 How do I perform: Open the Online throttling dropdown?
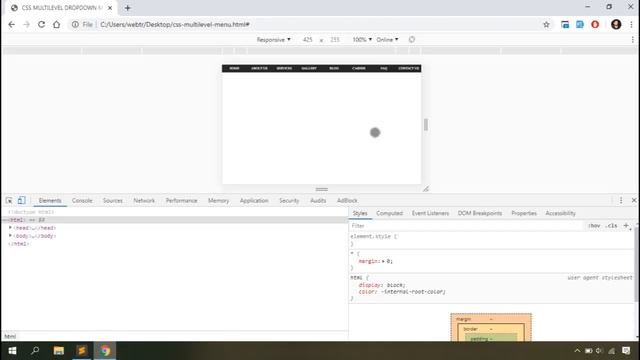click(387, 40)
